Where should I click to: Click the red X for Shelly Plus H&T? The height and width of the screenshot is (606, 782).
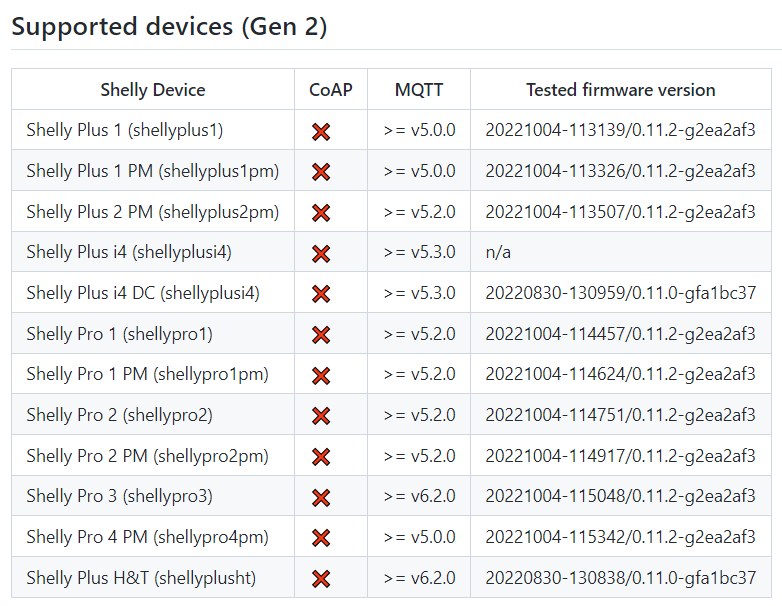pos(321,578)
